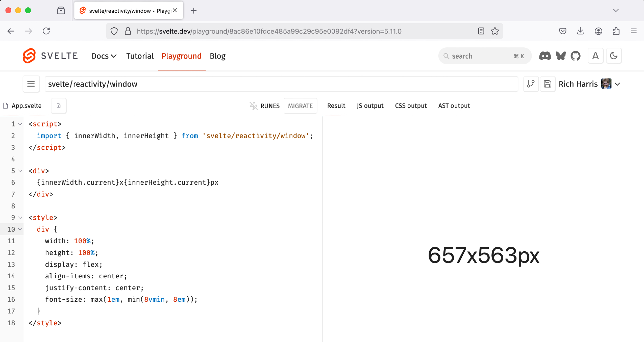
Task: Toggle dark mode with the moon icon
Action: pos(614,56)
